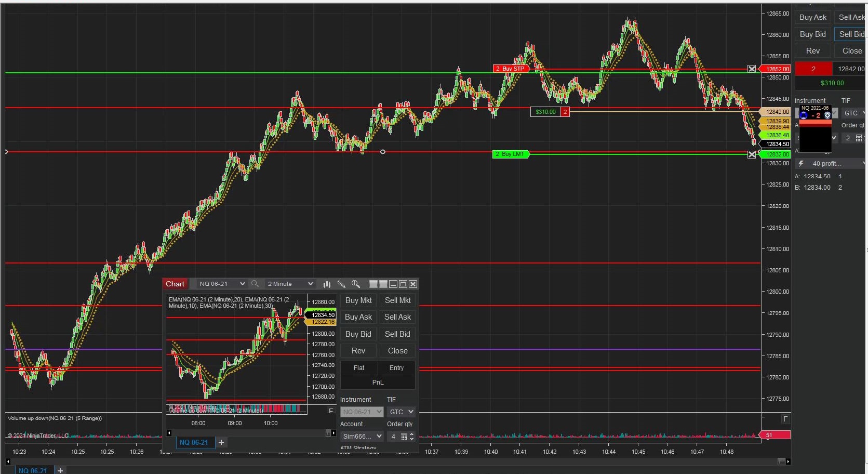
Task: Click Sell Bid in small chart trader
Action: (397, 334)
